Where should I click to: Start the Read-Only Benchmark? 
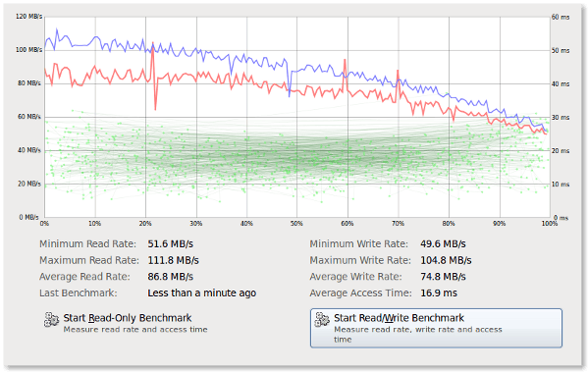tap(126, 323)
